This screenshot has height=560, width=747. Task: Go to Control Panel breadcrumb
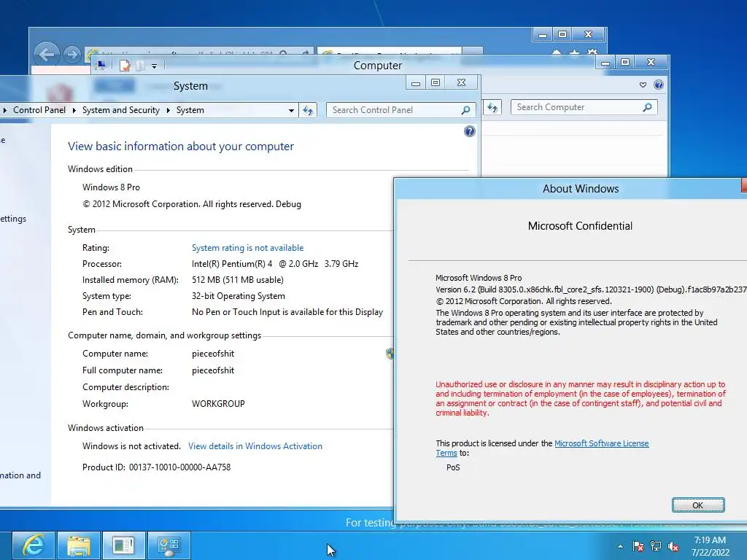(x=39, y=110)
